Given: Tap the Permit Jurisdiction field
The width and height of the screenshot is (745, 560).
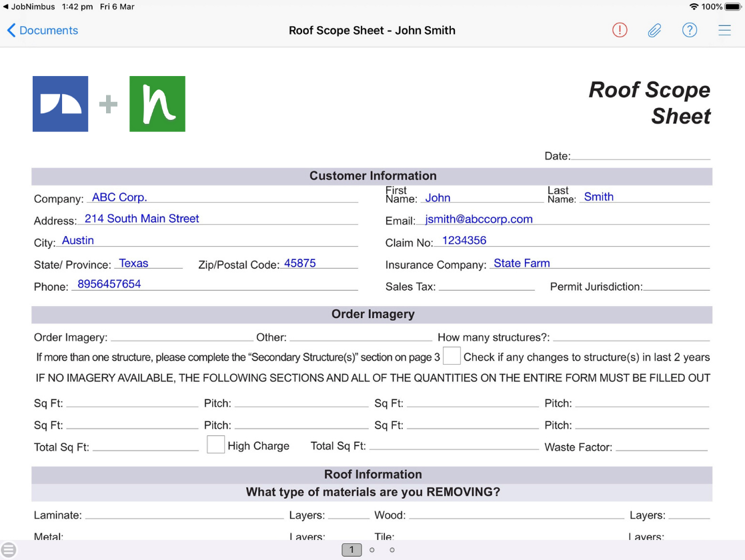Looking at the screenshot, I should tap(676, 285).
